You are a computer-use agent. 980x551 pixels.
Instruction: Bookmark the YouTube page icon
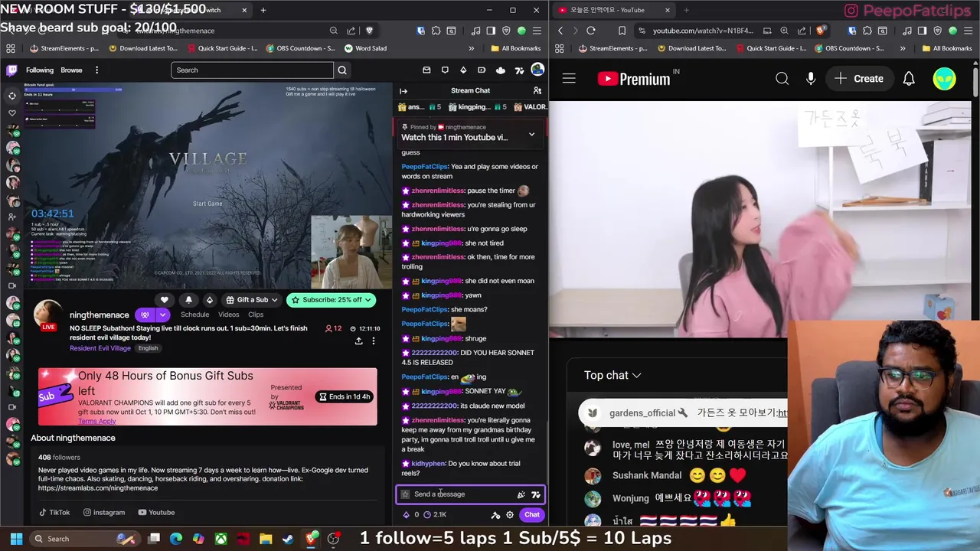pyautogui.click(x=622, y=31)
